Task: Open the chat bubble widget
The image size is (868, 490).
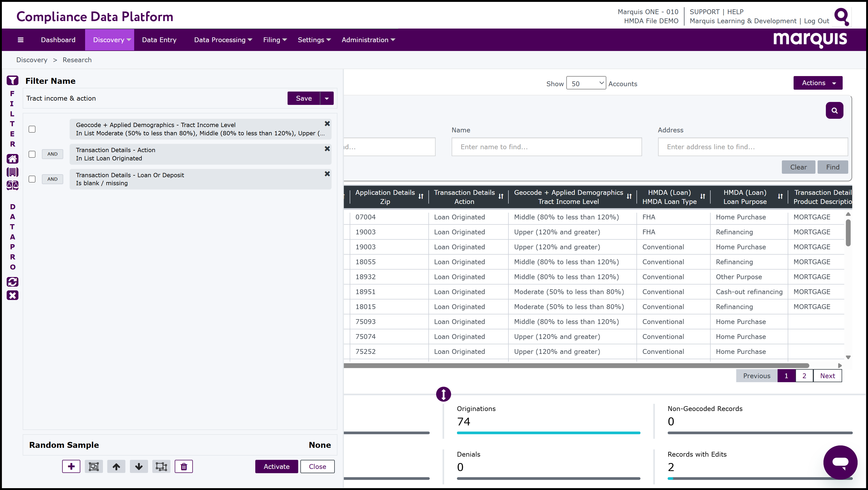Action: click(x=840, y=462)
